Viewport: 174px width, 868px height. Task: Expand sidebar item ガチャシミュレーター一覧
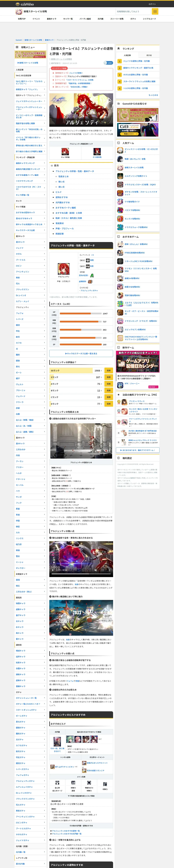(30, 698)
